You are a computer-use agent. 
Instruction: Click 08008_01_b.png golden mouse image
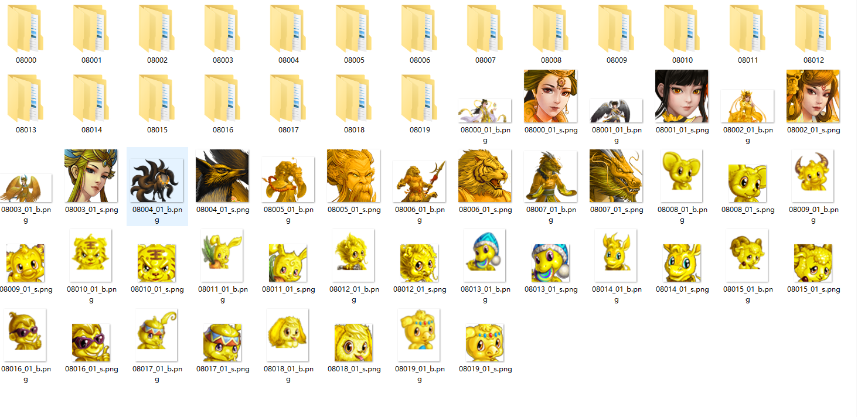pyautogui.click(x=681, y=176)
